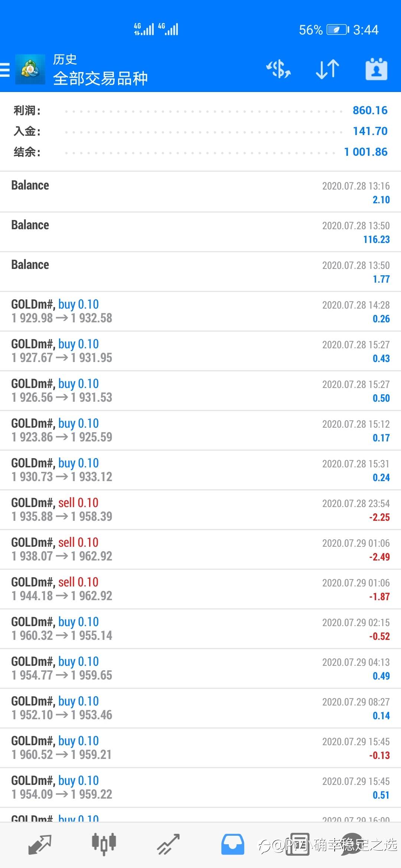Tap the 全部交易品种 title text
Image resolution: width=401 pixels, height=868 pixels.
coord(100,79)
